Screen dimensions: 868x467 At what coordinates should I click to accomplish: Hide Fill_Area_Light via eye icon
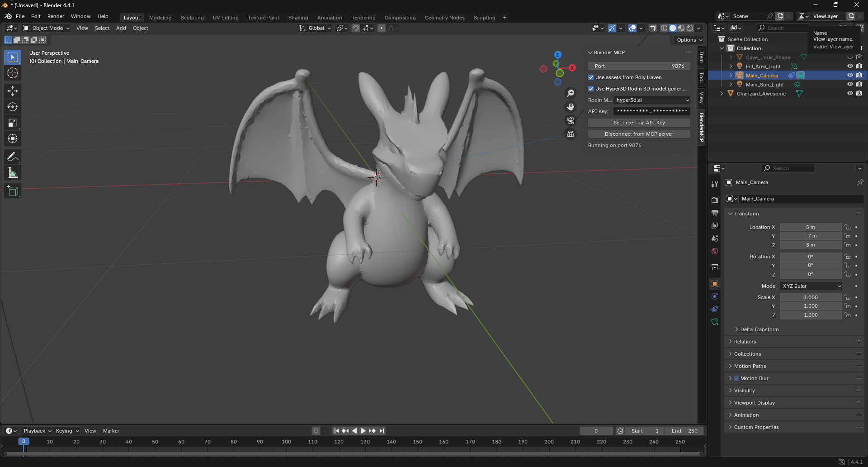[850, 66]
